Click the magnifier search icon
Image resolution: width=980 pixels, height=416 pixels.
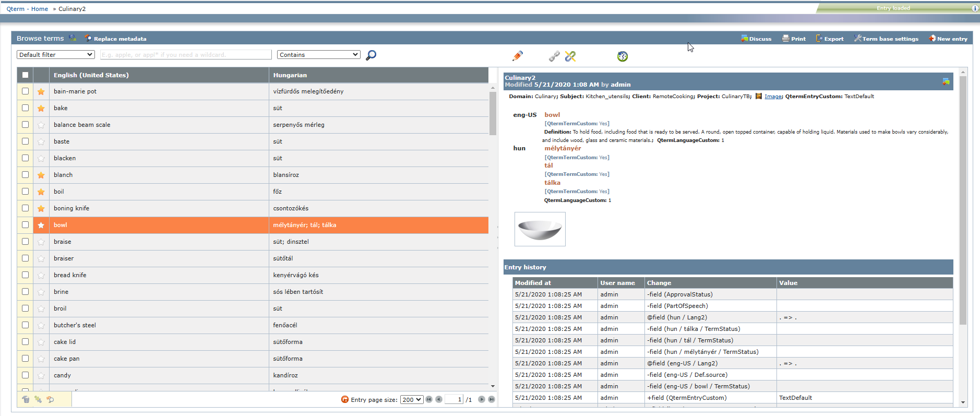pos(371,55)
